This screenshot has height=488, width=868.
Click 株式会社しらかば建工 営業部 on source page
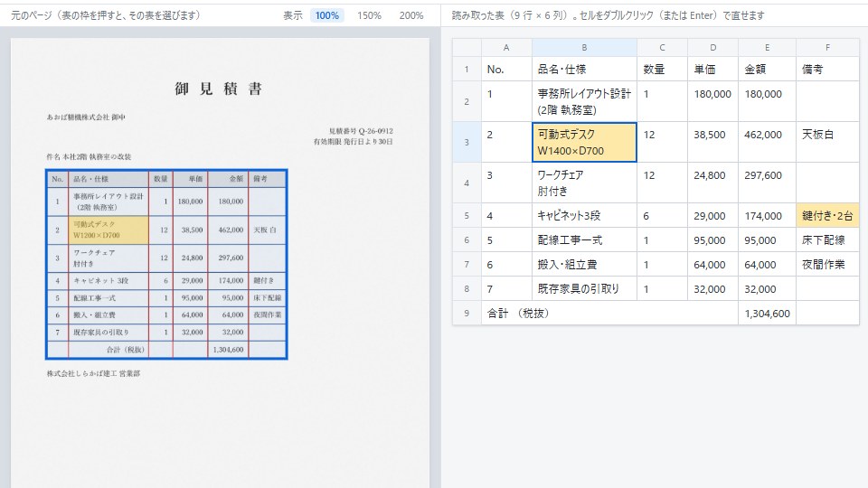coord(93,373)
